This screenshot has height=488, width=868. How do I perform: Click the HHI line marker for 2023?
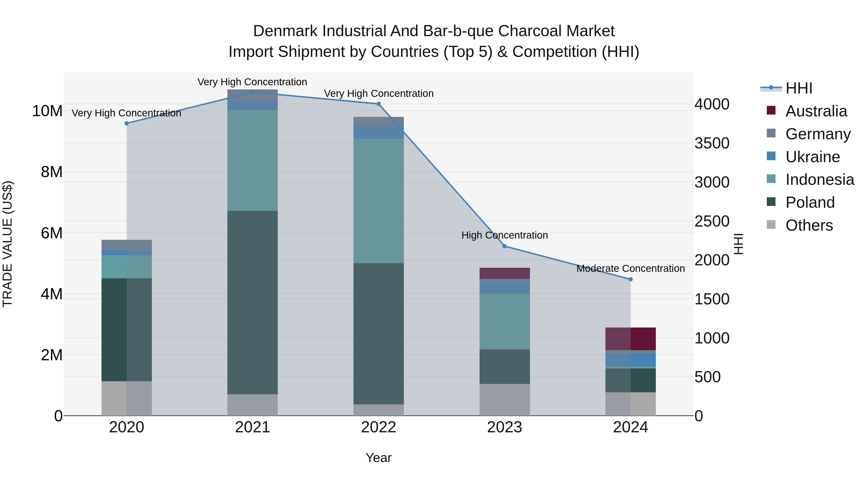(x=504, y=246)
